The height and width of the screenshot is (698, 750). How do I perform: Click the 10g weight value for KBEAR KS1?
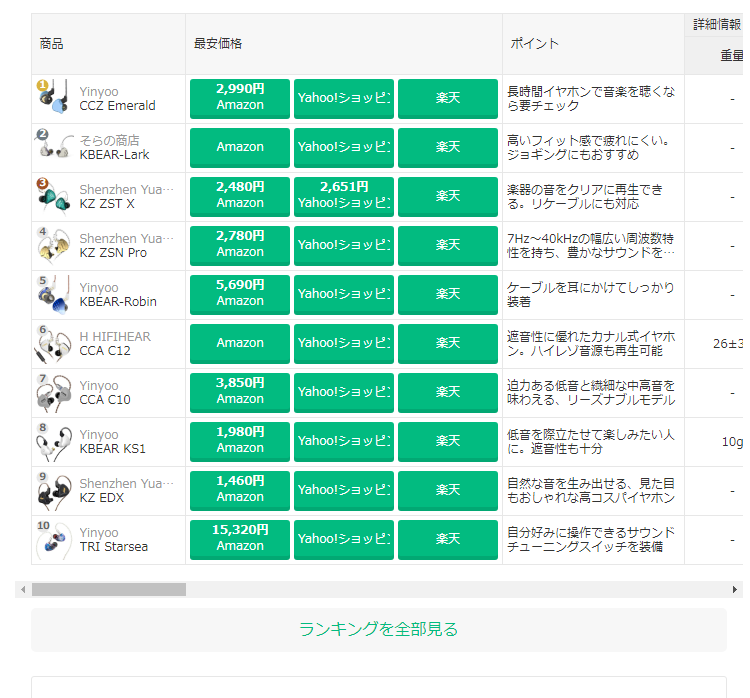[732, 442]
